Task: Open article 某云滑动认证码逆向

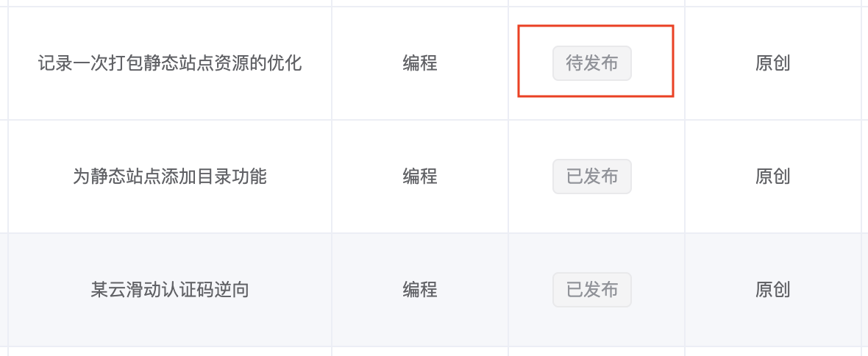Action: click(x=170, y=290)
